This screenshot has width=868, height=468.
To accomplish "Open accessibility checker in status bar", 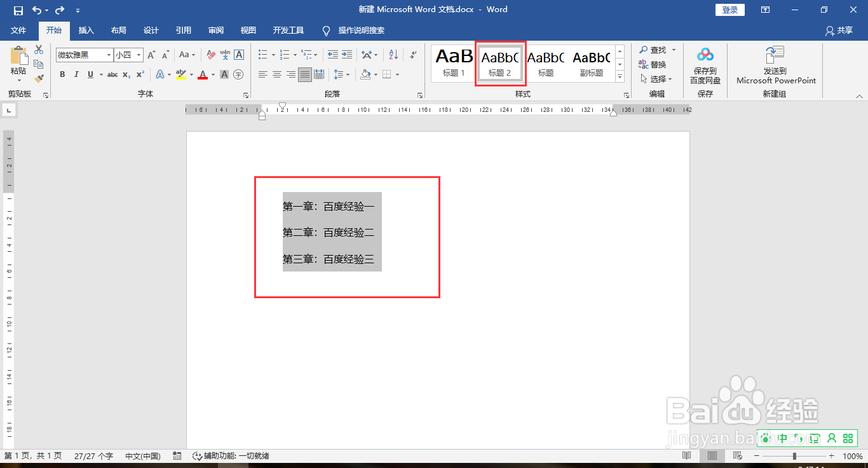I will click(231, 456).
